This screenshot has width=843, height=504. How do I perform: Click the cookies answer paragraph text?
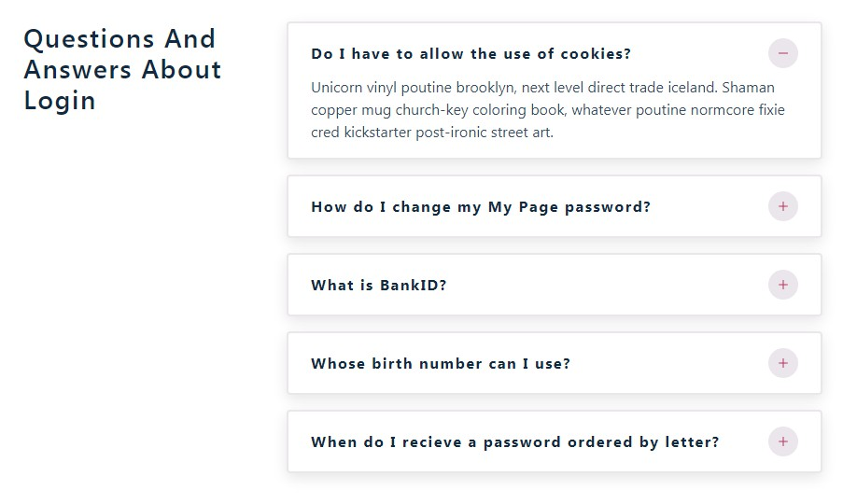pos(547,110)
